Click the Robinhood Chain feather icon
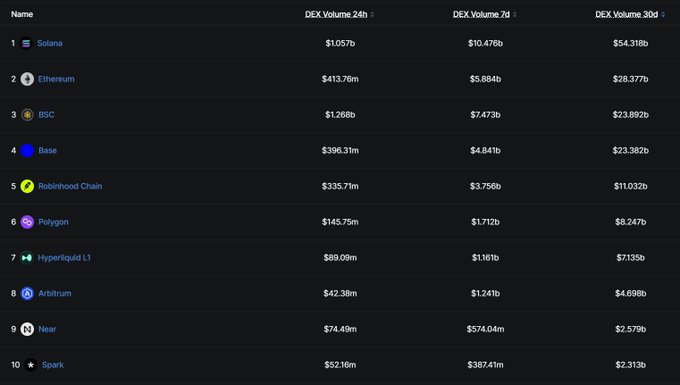Viewport: 680px width, 385px height. pos(27,186)
